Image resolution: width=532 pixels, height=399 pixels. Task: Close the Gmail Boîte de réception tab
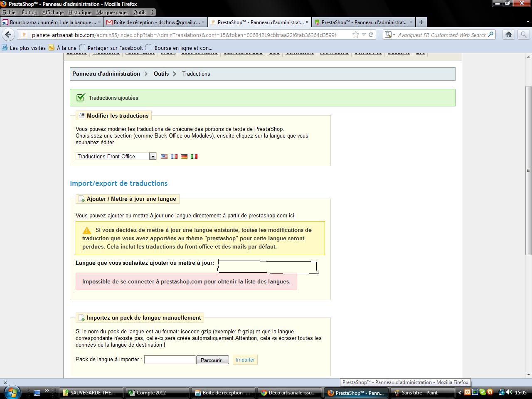click(x=204, y=22)
